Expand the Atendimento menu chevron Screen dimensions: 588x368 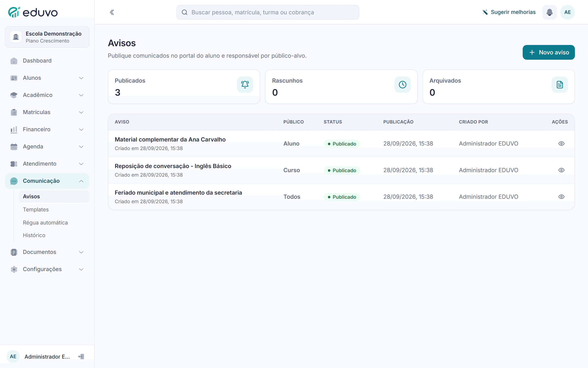[x=81, y=164]
